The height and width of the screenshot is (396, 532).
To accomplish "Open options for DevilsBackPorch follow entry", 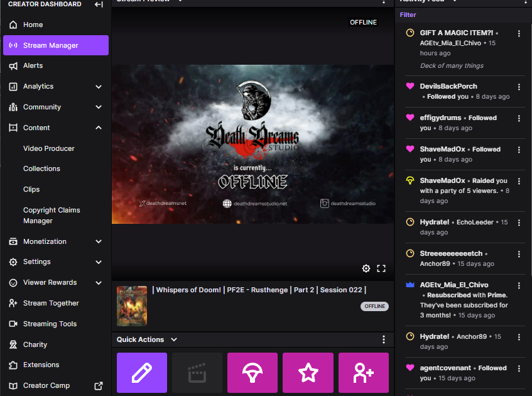I will pos(519,87).
